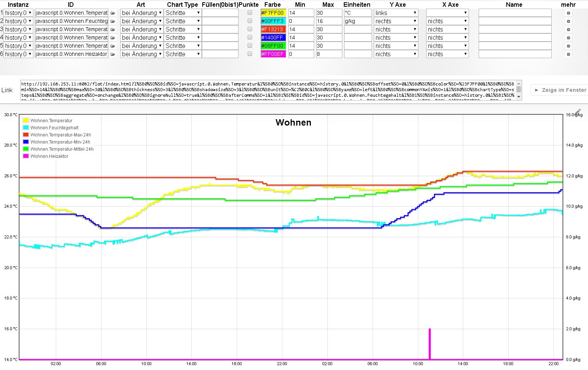The image size is (588, 370).
Task: Open the ID browse folder icon in row 2
Action: (x=113, y=21)
